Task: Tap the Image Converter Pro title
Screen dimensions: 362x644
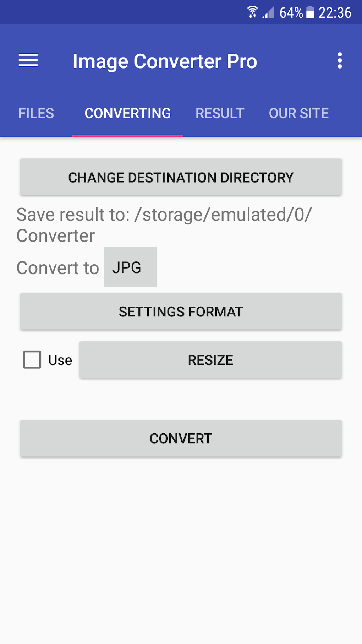Action: [x=165, y=61]
